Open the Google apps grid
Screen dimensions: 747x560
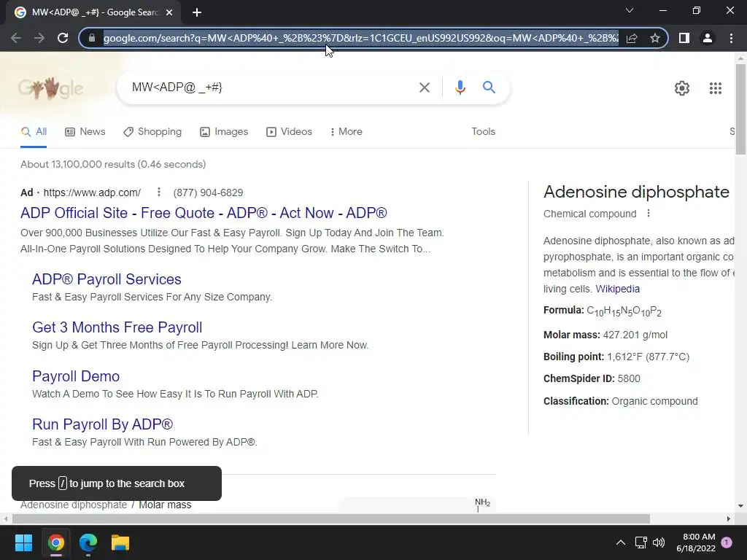(x=715, y=88)
